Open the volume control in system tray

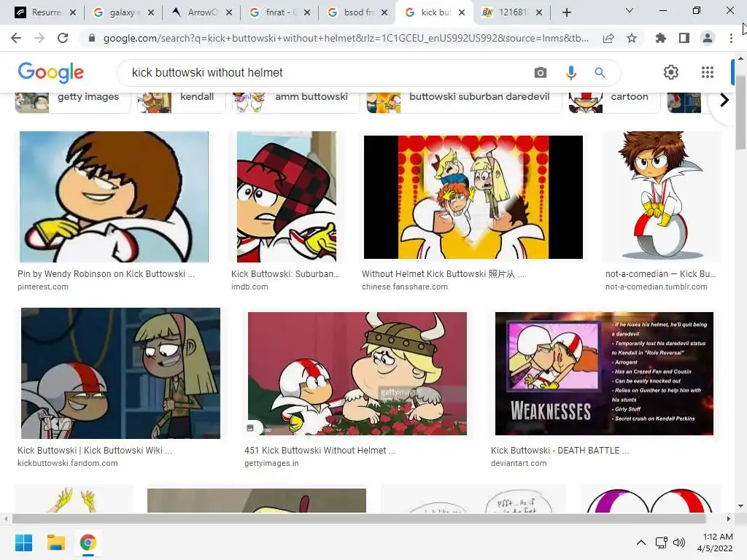tap(679, 542)
